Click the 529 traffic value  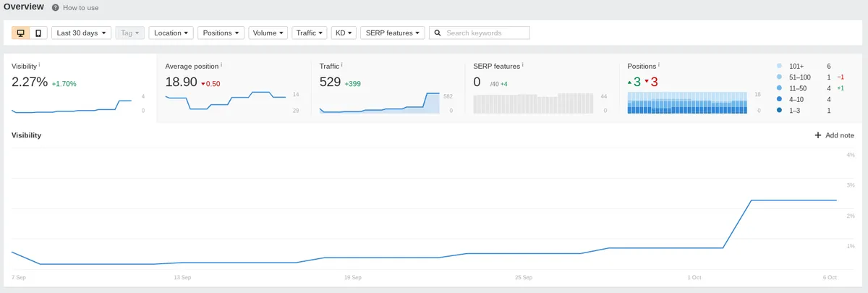330,82
